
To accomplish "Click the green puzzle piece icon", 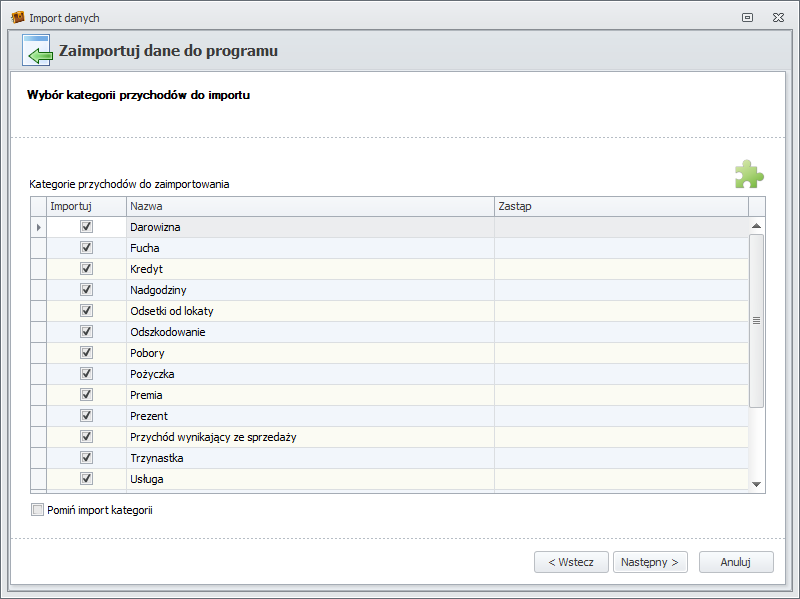I will [x=748, y=174].
